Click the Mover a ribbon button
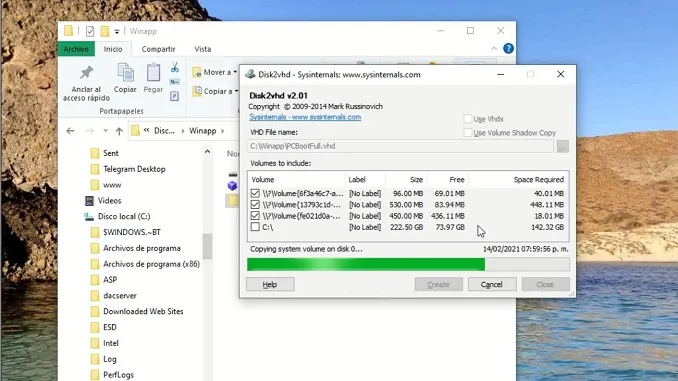 (214, 72)
